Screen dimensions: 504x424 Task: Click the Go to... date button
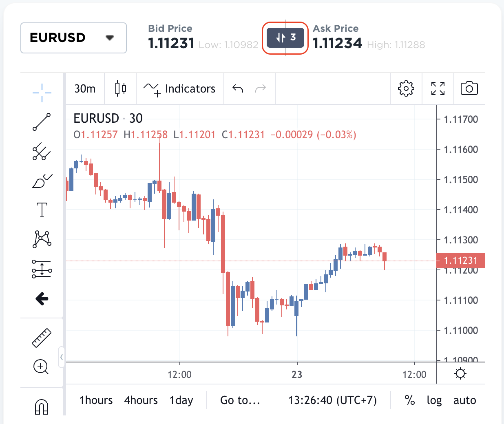(x=240, y=400)
